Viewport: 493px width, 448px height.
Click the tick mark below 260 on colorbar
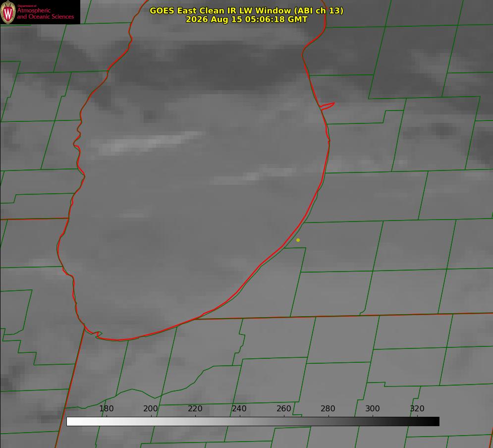pyautogui.click(x=284, y=416)
